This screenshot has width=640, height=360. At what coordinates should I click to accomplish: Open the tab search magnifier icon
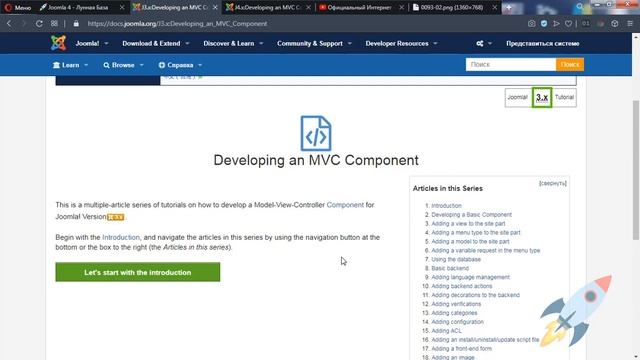tap(580, 7)
